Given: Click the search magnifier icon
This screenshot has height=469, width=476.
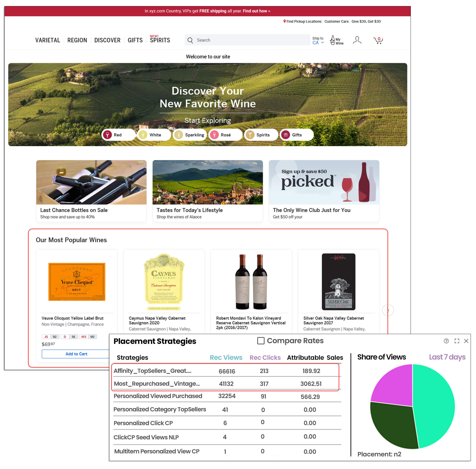Looking at the screenshot, I should coord(190,40).
